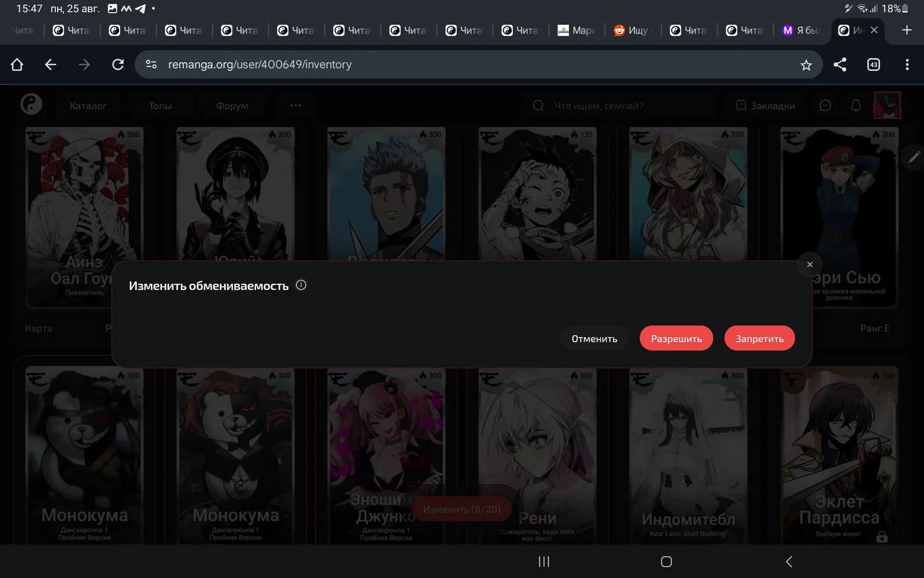
Task: Click the Разрешить button
Action: [676, 338]
